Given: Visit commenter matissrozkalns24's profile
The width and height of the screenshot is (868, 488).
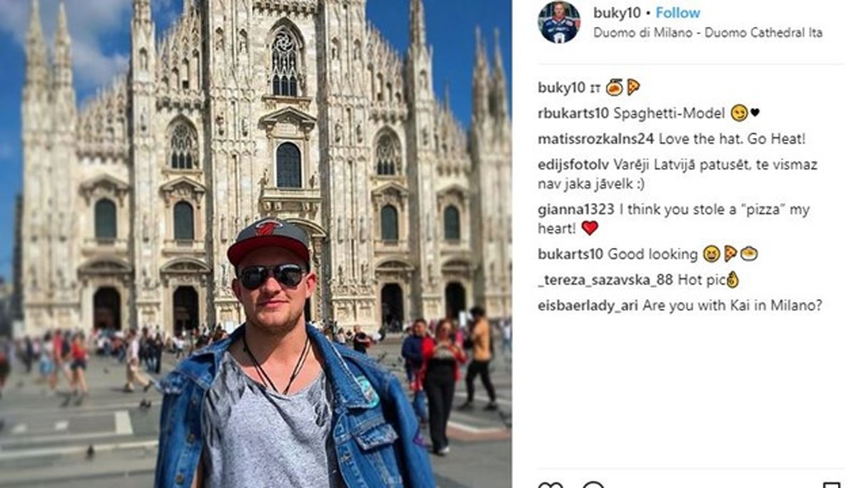Looking at the screenshot, I should [596, 139].
